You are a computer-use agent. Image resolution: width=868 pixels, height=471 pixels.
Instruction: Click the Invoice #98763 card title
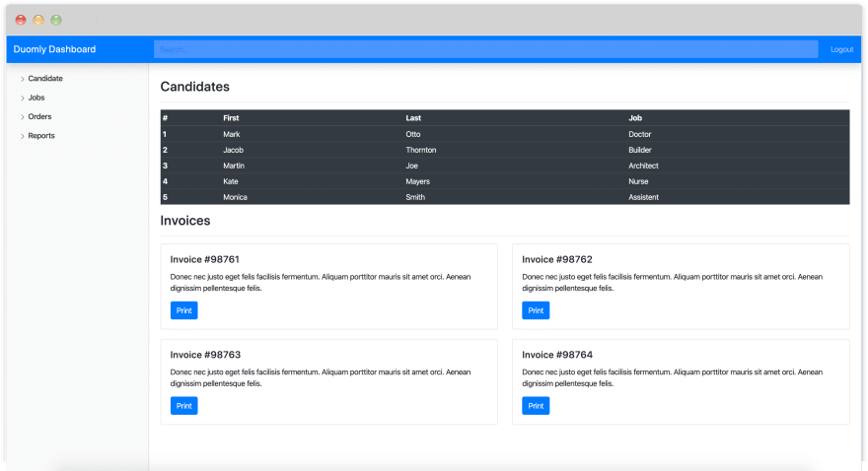(205, 355)
